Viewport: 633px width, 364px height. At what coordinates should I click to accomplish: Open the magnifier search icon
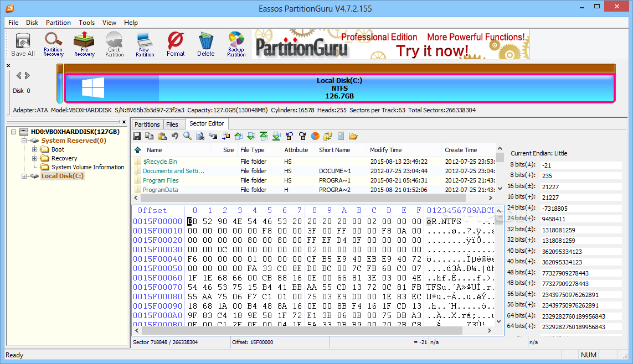point(187,136)
